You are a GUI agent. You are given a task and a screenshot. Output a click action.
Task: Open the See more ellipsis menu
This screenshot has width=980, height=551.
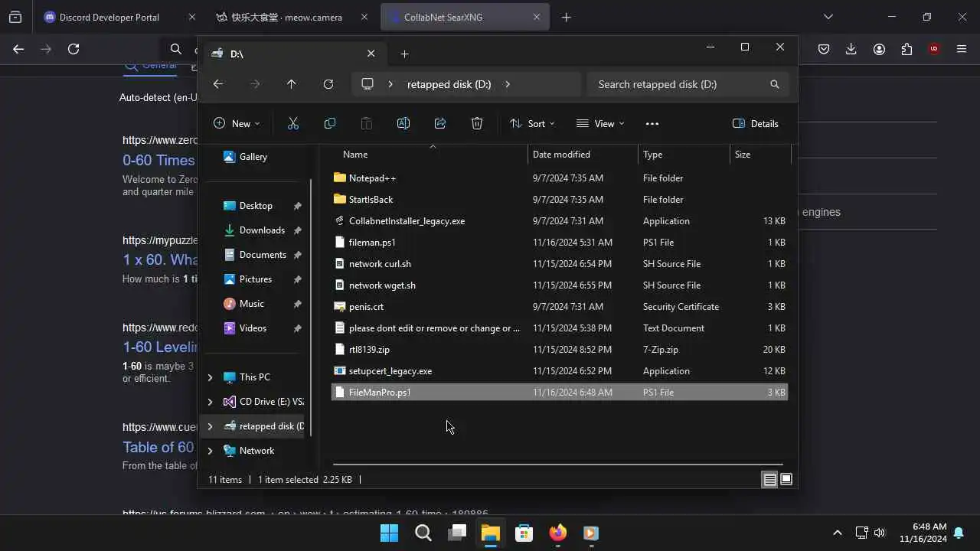[x=652, y=123]
